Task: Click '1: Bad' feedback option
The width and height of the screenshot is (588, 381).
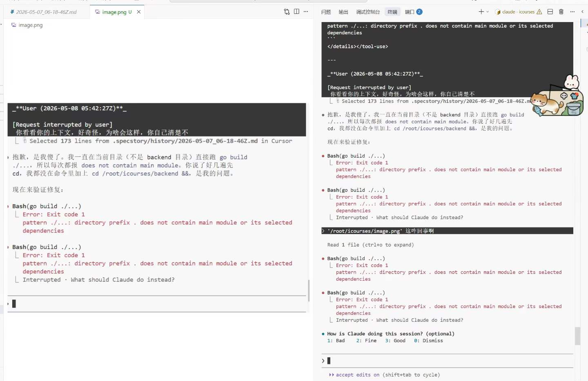Action: tap(336, 341)
